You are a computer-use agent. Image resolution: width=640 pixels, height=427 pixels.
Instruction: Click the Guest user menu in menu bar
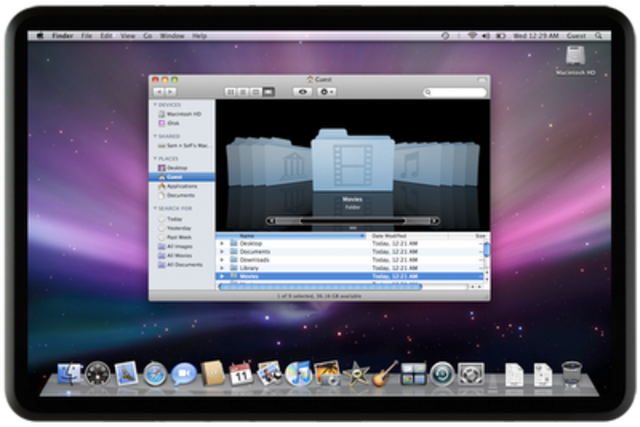click(x=576, y=36)
